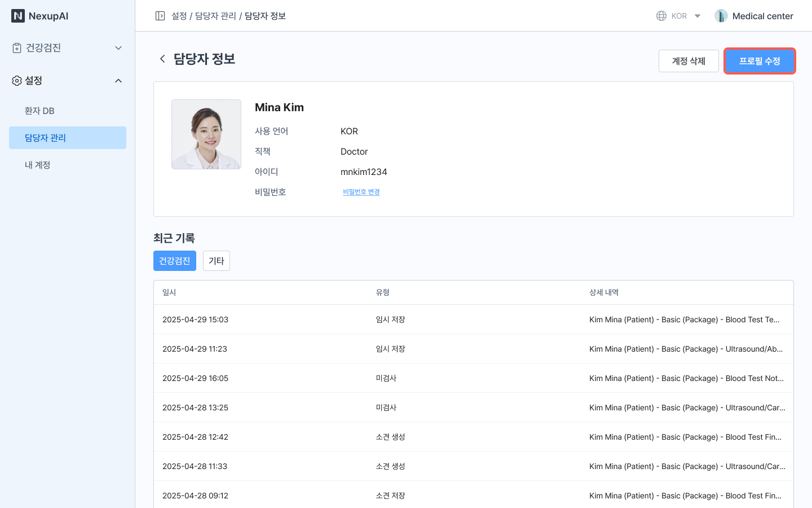Select the 건강검진 records tab

tap(175, 261)
